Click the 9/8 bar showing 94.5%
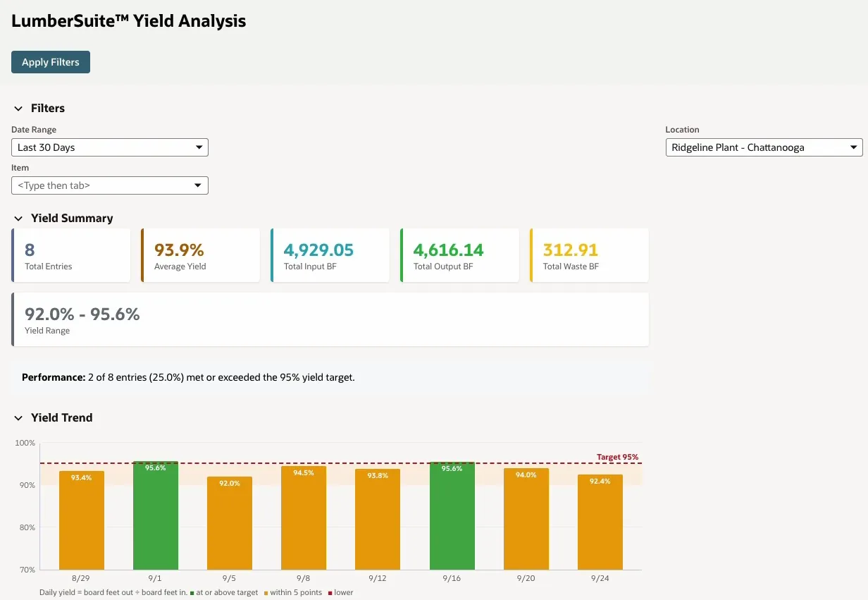This screenshot has height=600, width=868. [304, 518]
